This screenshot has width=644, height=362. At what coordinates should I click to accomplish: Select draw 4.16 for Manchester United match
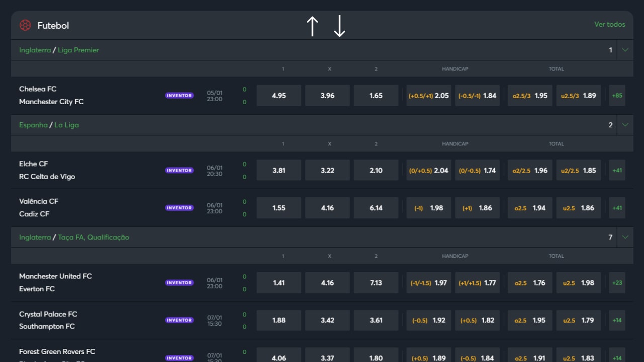[x=328, y=283]
